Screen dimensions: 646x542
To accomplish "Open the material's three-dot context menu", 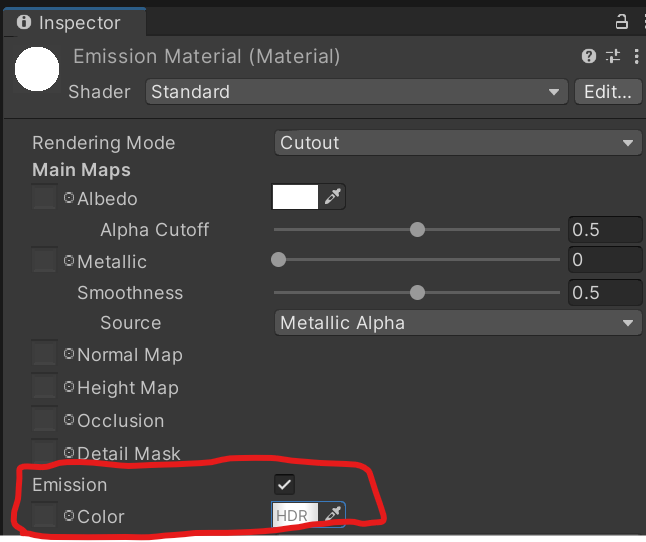I will [x=637, y=56].
